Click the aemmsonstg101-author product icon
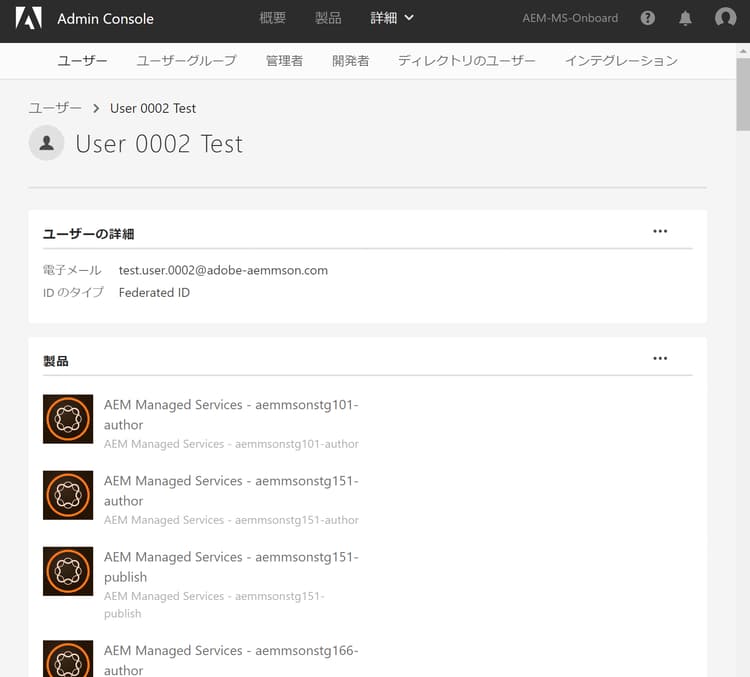Image resolution: width=750 pixels, height=677 pixels. coord(68,419)
